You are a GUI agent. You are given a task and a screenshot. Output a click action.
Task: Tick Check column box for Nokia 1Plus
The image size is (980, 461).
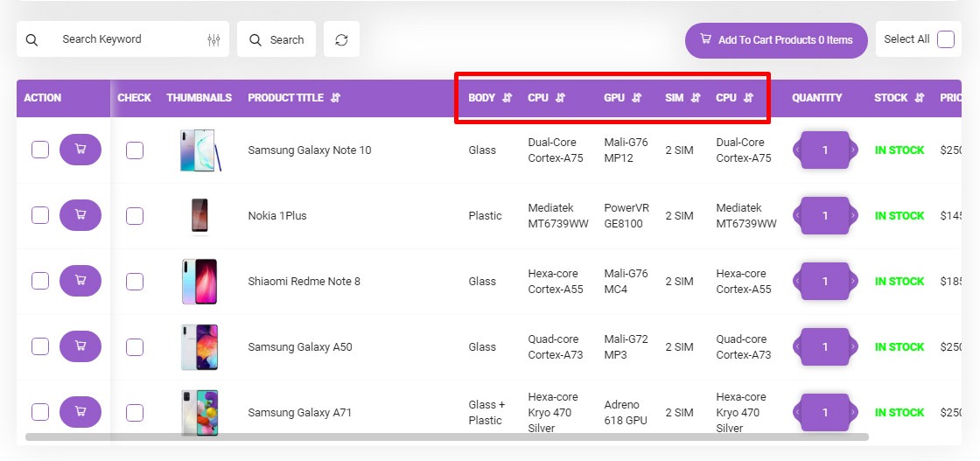135,216
